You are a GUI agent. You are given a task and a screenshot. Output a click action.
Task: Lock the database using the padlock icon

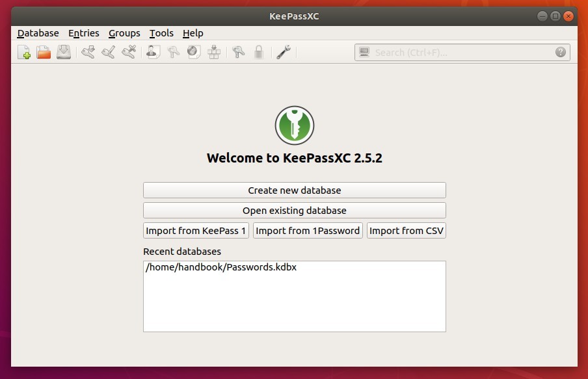pyautogui.click(x=258, y=52)
